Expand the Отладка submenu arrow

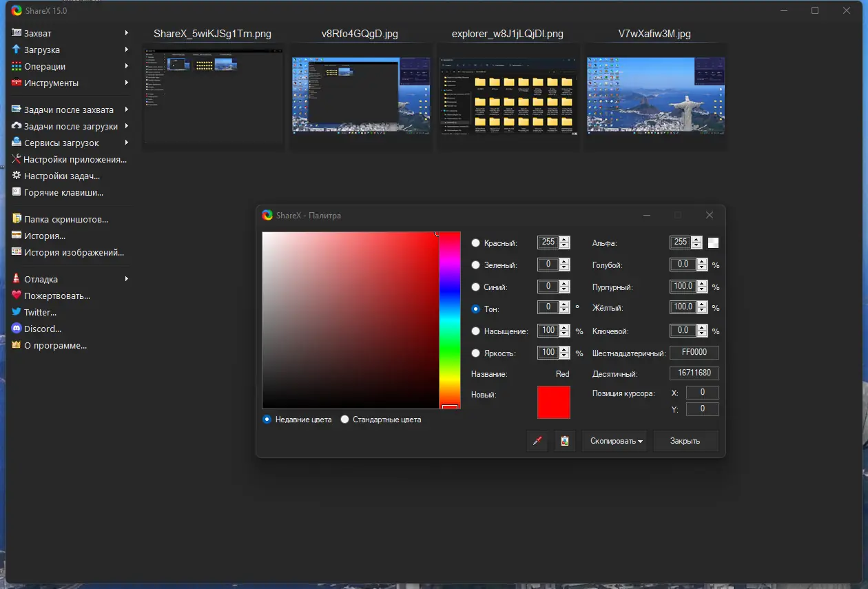pos(127,279)
